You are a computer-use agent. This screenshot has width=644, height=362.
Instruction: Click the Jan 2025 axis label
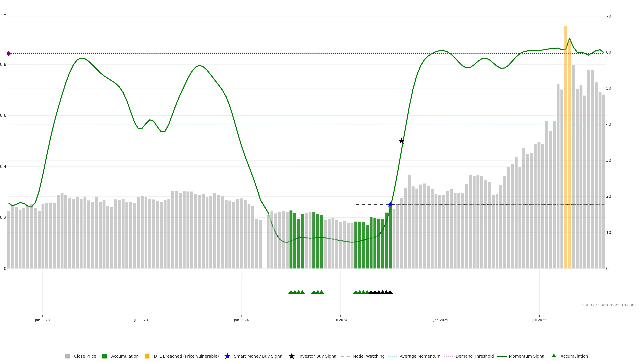click(x=441, y=320)
